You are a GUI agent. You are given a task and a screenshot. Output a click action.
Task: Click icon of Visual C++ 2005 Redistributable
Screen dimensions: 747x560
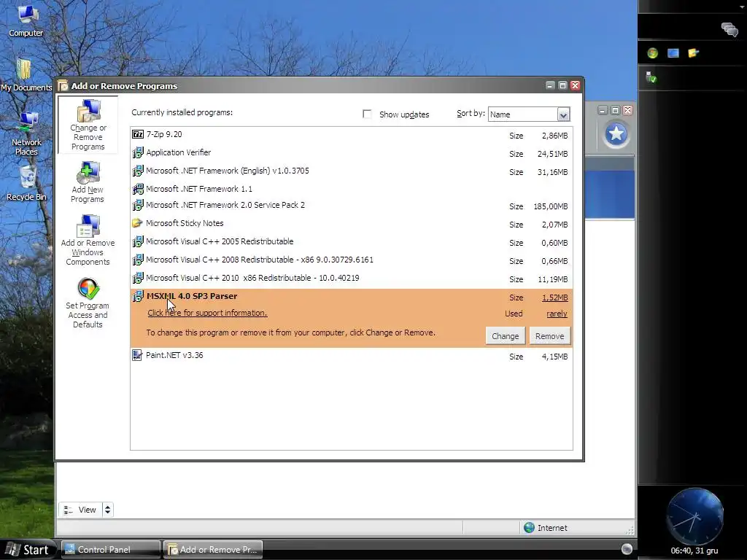coord(138,241)
